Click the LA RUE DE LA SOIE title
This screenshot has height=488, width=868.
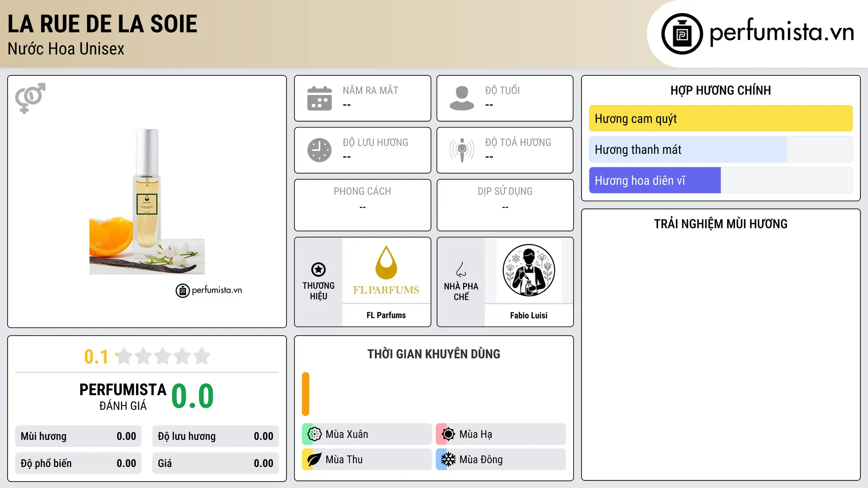[x=103, y=24]
